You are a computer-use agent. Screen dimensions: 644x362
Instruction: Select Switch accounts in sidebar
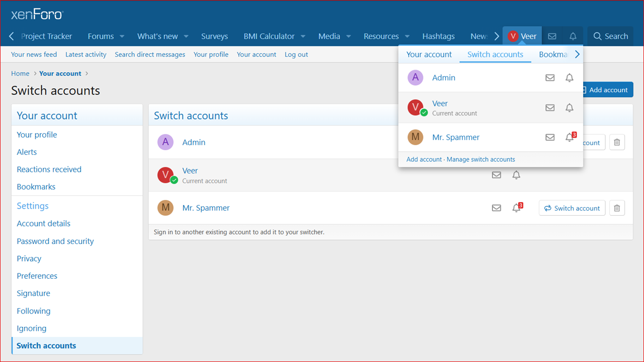click(77, 345)
